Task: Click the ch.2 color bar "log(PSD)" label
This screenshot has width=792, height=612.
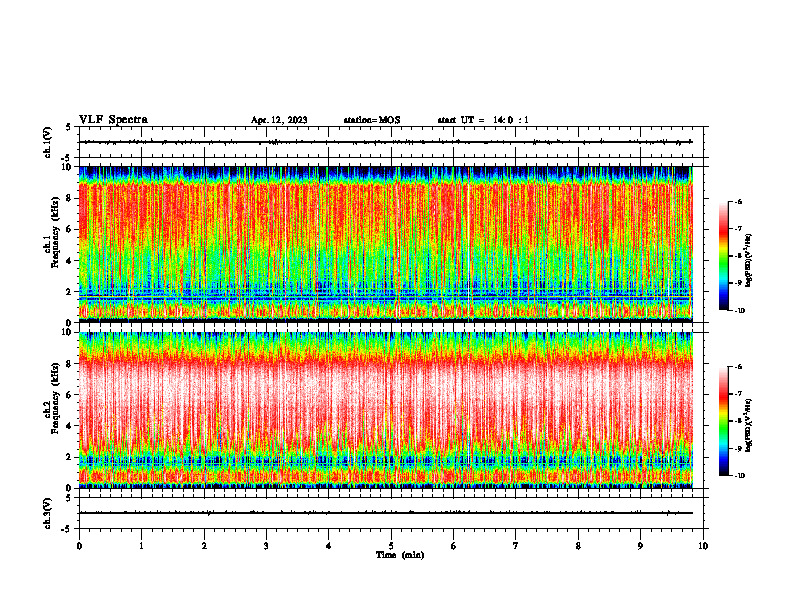Action: click(749, 425)
